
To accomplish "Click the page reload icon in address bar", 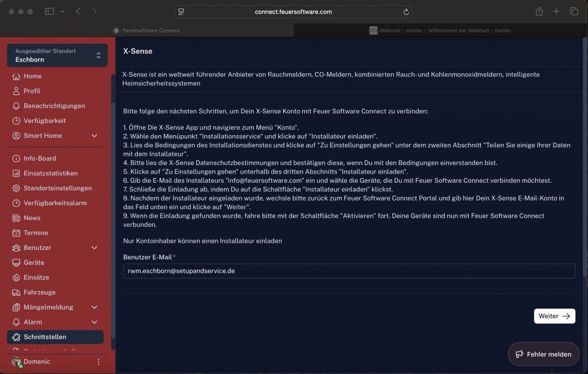I will click(406, 11).
